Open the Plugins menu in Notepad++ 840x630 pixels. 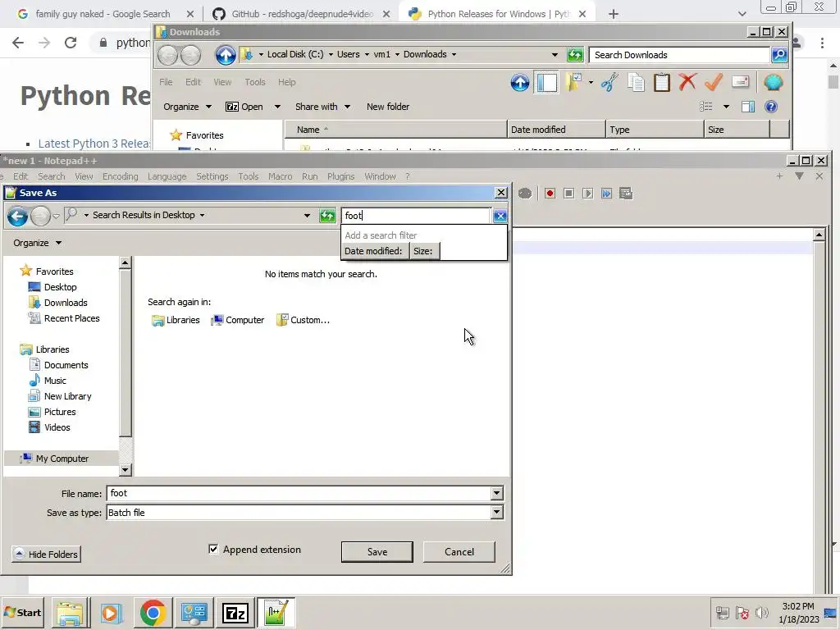coord(340,176)
